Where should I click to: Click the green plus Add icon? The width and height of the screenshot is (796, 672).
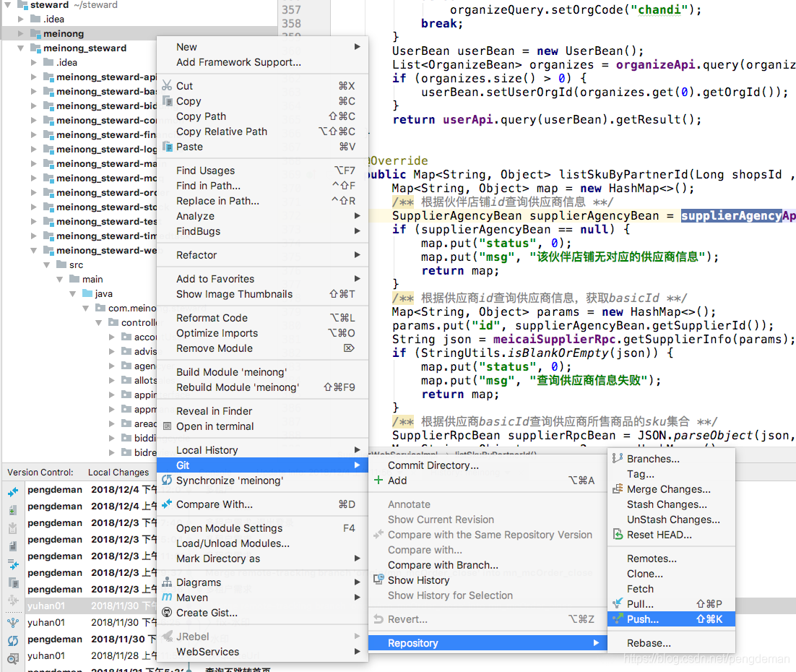[378, 481]
